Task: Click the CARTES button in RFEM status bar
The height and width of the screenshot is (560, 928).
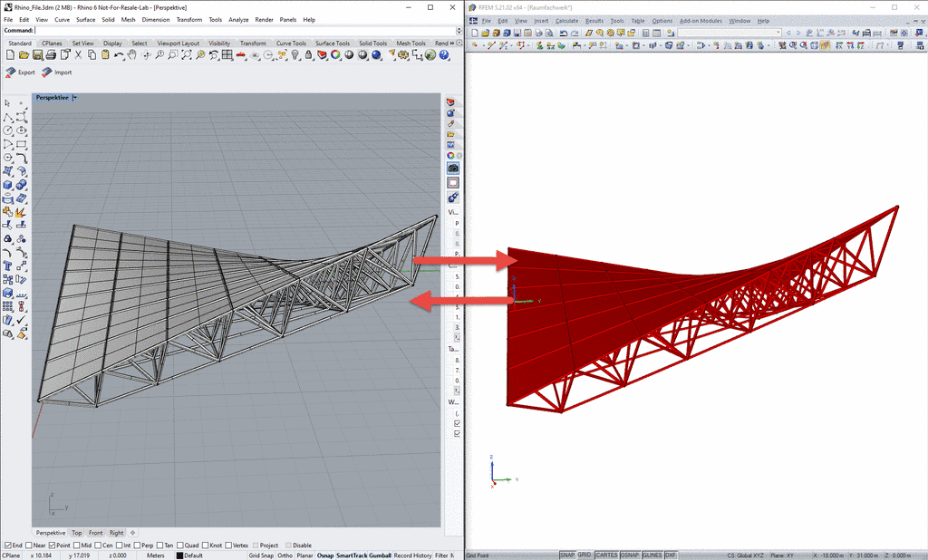Action: click(x=606, y=555)
